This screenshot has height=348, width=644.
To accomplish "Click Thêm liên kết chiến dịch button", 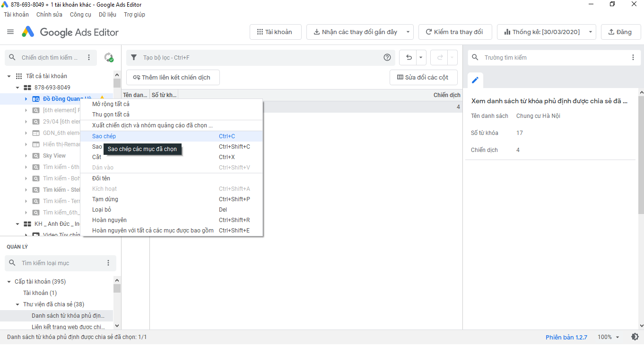I will click(173, 78).
